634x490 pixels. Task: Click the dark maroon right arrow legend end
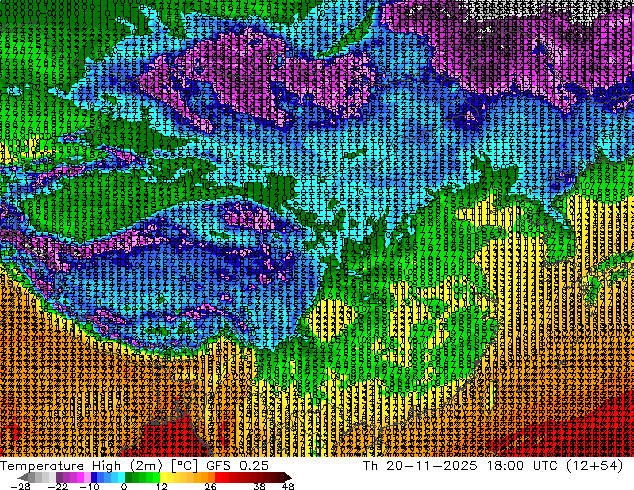(x=287, y=477)
